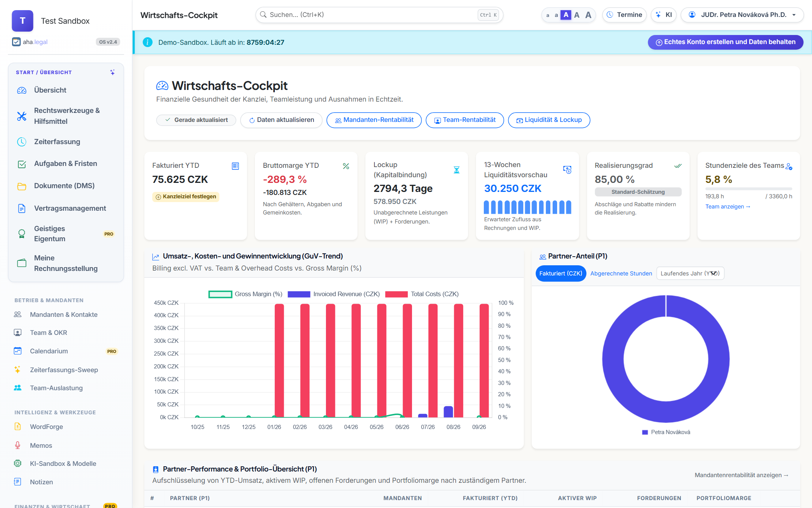Click Daten aktualisieren
Viewport: 812px width, 508px height.
pyautogui.click(x=281, y=120)
